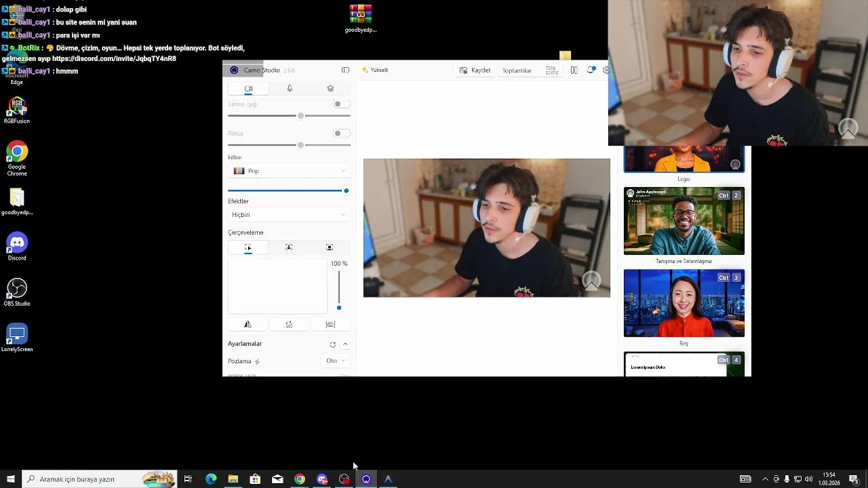Select the Ctrl 4 scene thumbnail

pos(684,364)
